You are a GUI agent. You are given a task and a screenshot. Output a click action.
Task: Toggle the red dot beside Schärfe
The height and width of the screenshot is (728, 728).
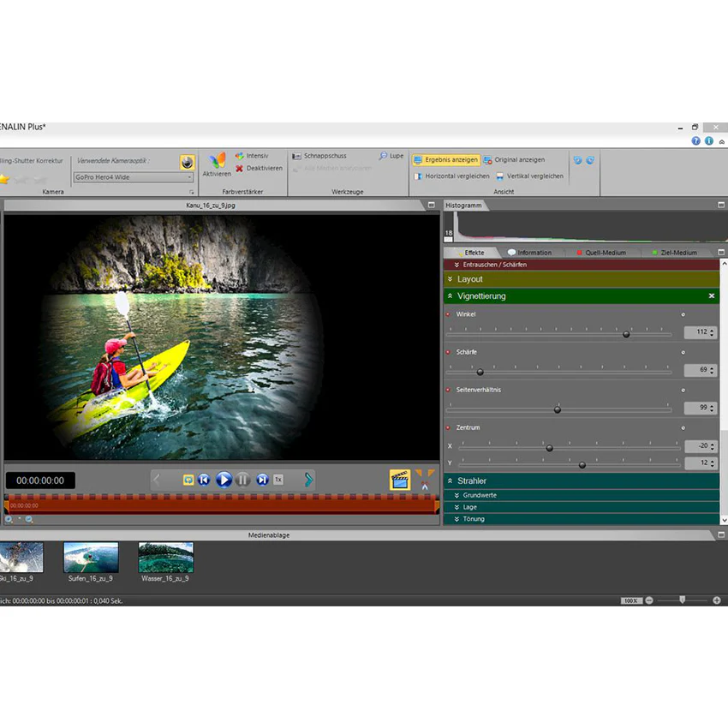448,352
